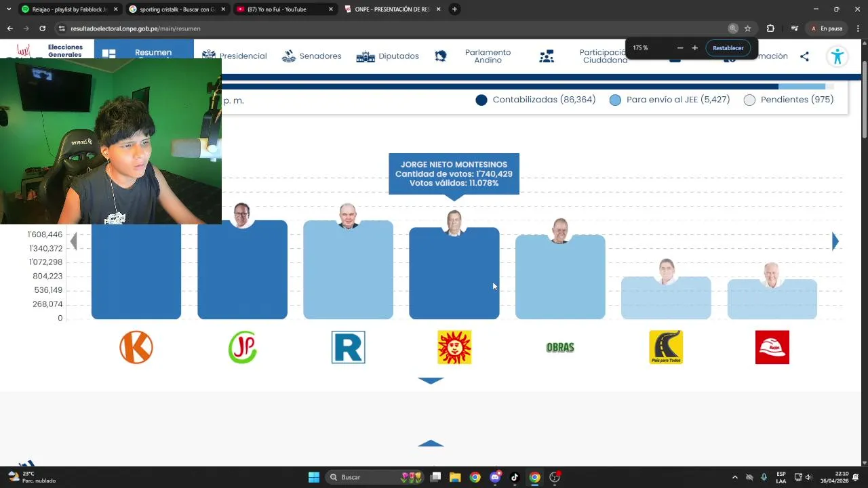Open the Diputados results section
The image size is (868, 488).
click(x=388, y=56)
